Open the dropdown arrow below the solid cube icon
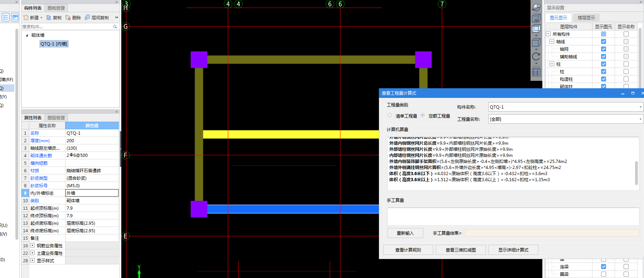644x278 pixels. pyautogui.click(x=536, y=49)
